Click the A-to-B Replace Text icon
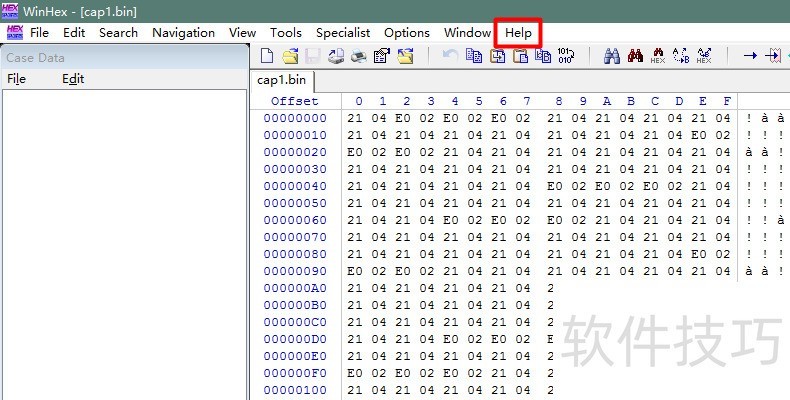Viewport: 790px width, 400px height. (x=681, y=56)
